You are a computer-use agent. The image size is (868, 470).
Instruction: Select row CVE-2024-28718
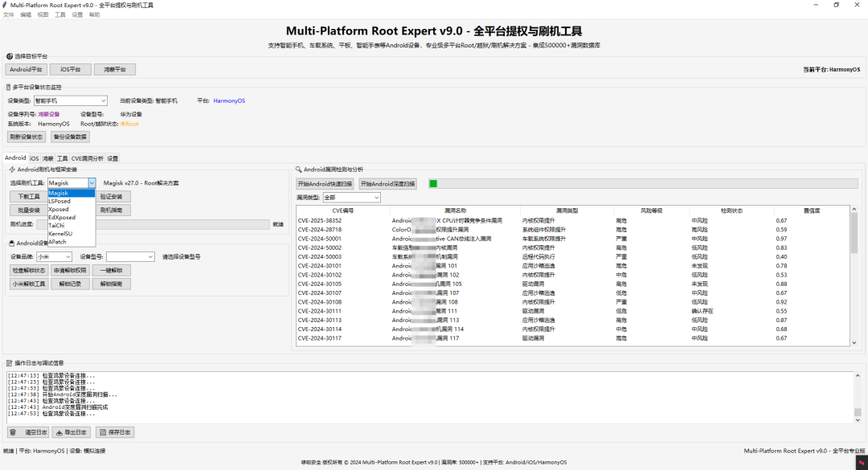pyautogui.click(x=572, y=230)
